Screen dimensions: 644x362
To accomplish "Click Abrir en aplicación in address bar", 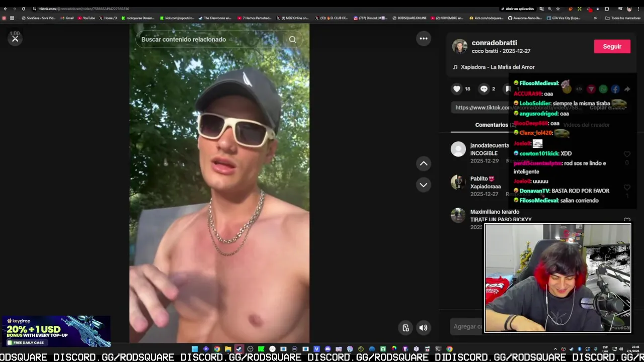I will click(517, 9).
